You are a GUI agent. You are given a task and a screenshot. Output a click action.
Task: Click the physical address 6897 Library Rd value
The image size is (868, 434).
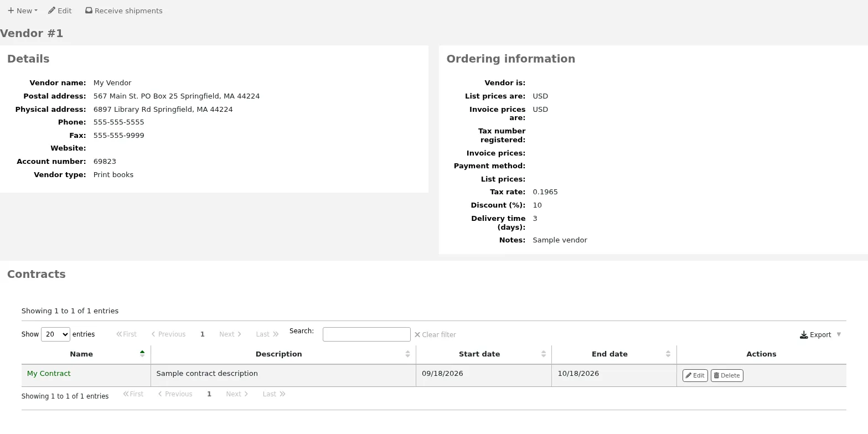(163, 110)
